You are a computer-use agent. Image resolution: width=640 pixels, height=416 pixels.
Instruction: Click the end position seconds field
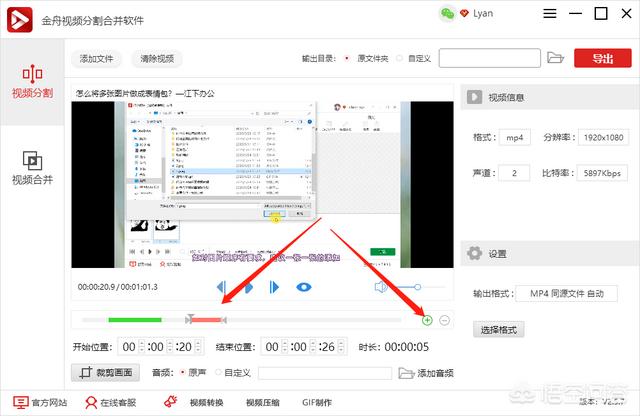pos(327,347)
